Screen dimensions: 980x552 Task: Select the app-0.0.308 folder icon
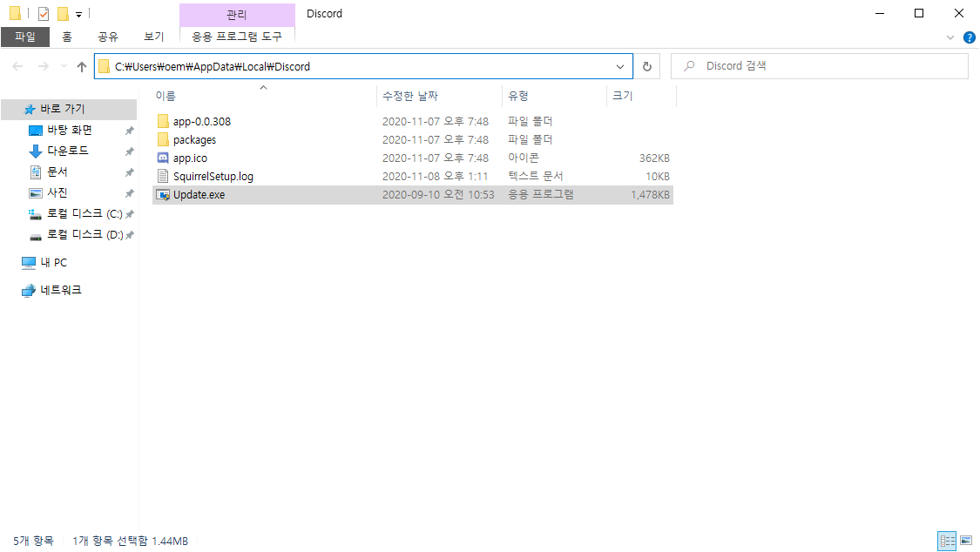[x=163, y=121]
